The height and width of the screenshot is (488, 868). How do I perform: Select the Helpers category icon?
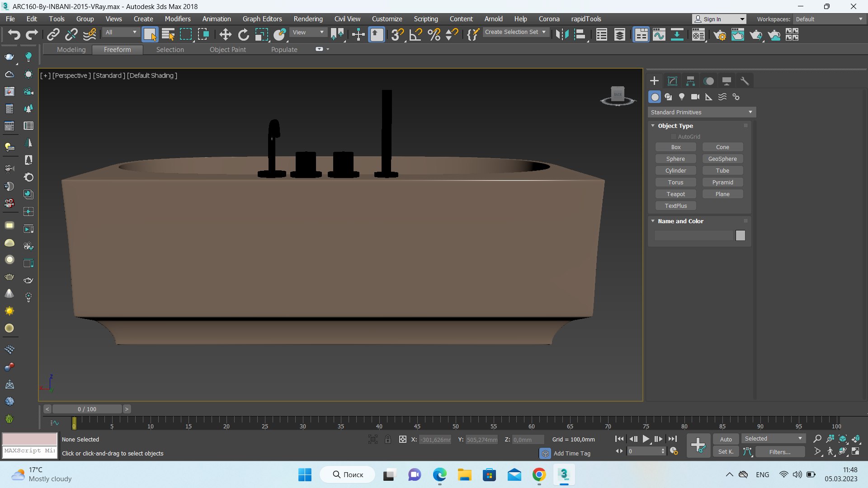(709, 97)
